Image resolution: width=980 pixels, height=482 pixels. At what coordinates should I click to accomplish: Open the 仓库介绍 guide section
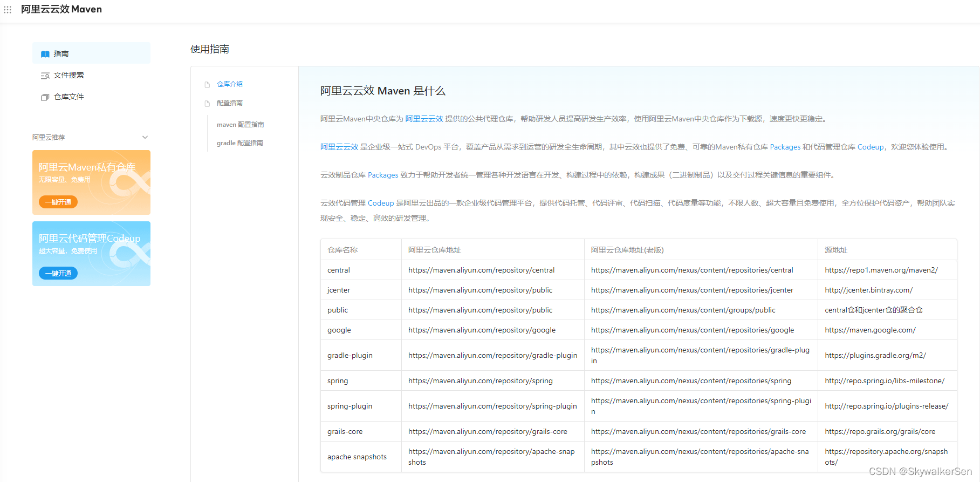click(x=230, y=84)
